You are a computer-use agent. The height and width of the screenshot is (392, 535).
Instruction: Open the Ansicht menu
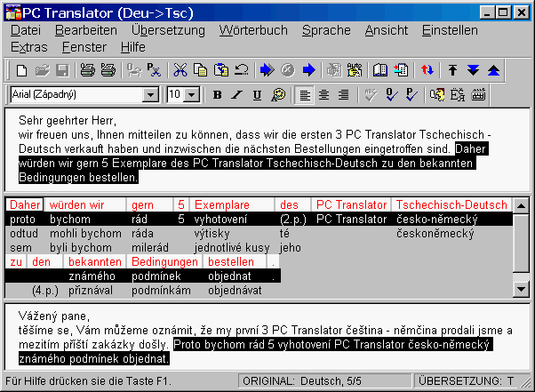387,30
